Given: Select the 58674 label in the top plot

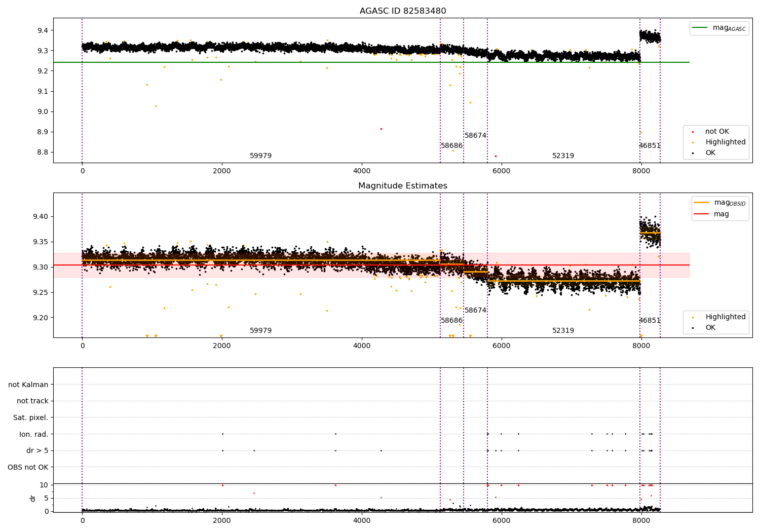Looking at the screenshot, I should [x=475, y=136].
